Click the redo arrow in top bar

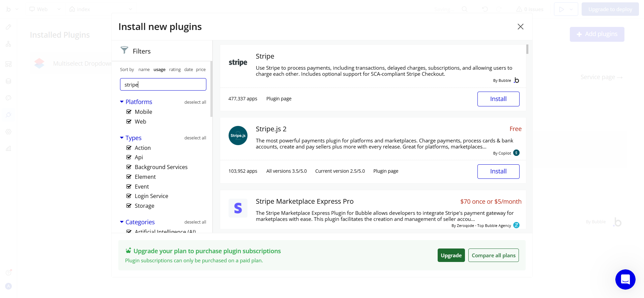coord(499,9)
